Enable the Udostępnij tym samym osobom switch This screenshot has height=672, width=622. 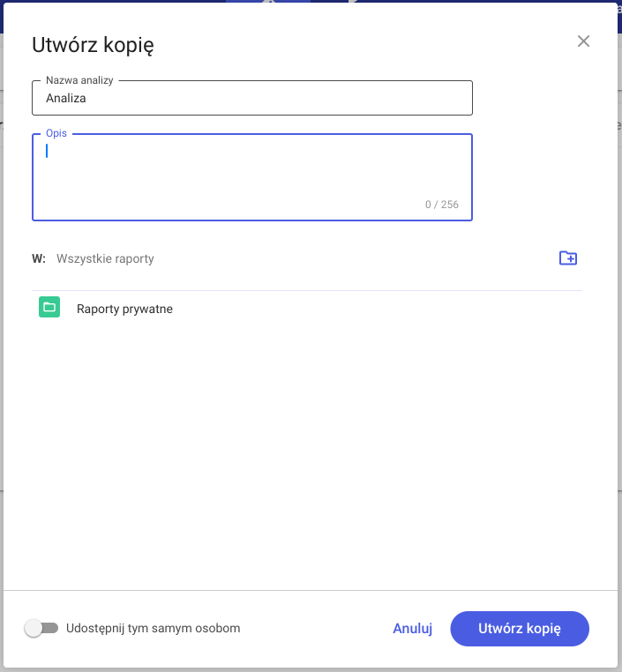pyautogui.click(x=41, y=628)
